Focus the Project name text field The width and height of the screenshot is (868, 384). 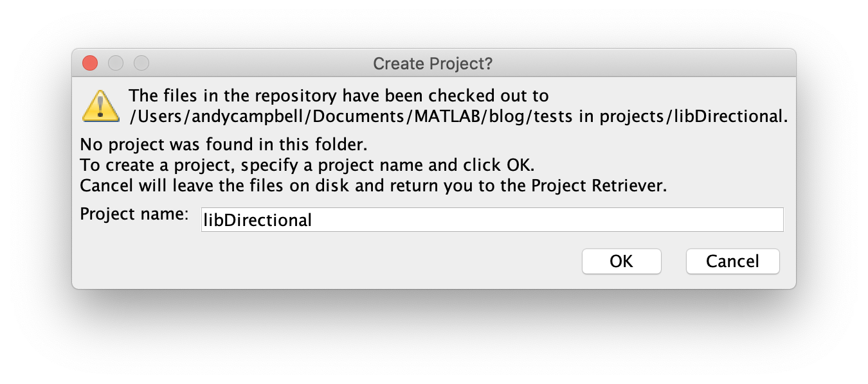[x=492, y=220]
